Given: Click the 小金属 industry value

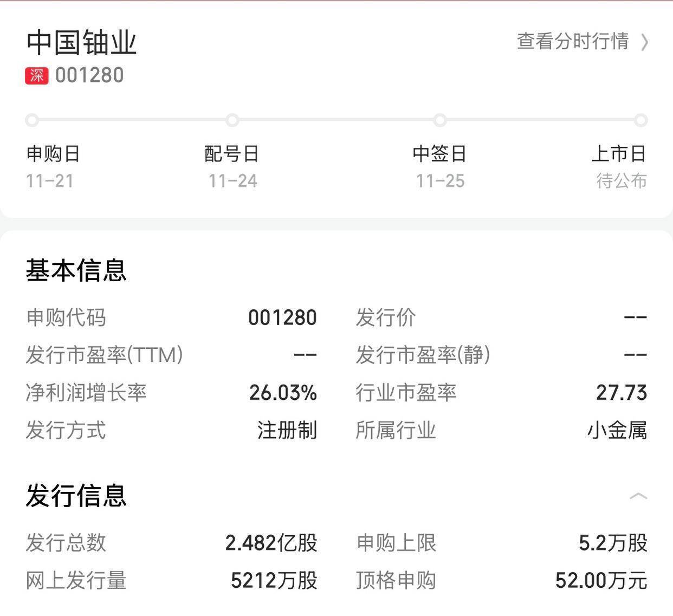Looking at the screenshot, I should 617,431.
